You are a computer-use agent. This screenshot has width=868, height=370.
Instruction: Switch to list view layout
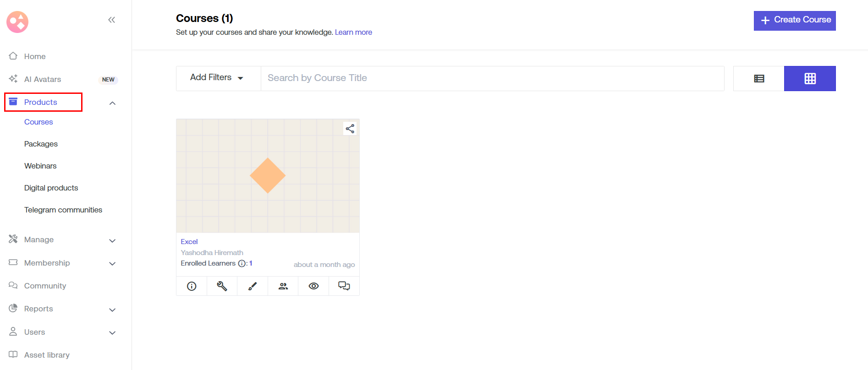pyautogui.click(x=759, y=79)
